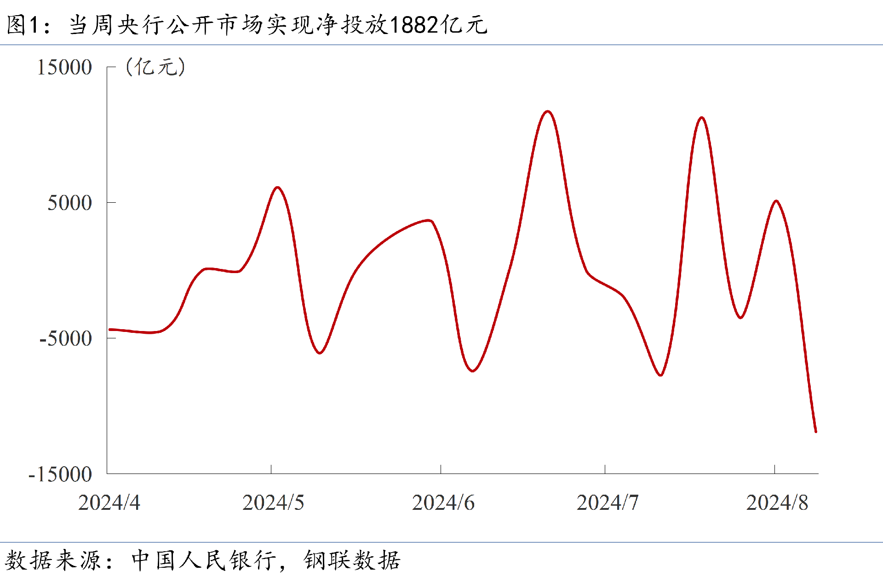Screen dimensions: 883x588
Task: Click the 图1 figure number label
Action: [x=22, y=25]
